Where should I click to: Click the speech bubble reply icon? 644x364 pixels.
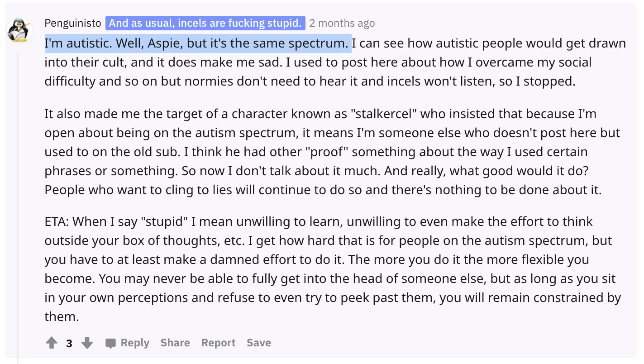point(110,343)
